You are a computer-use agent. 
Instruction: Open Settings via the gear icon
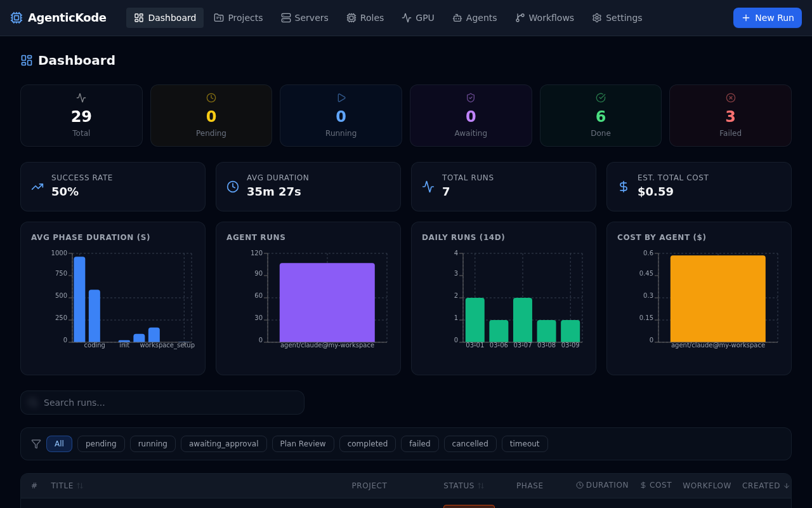click(x=596, y=18)
